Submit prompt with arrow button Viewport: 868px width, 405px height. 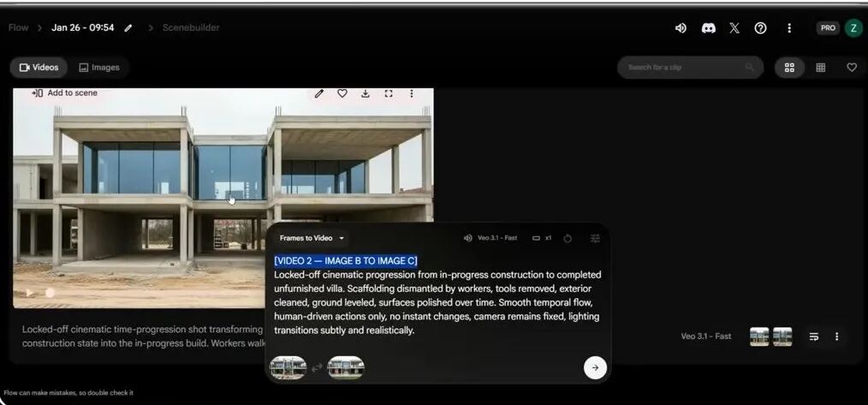coord(595,367)
